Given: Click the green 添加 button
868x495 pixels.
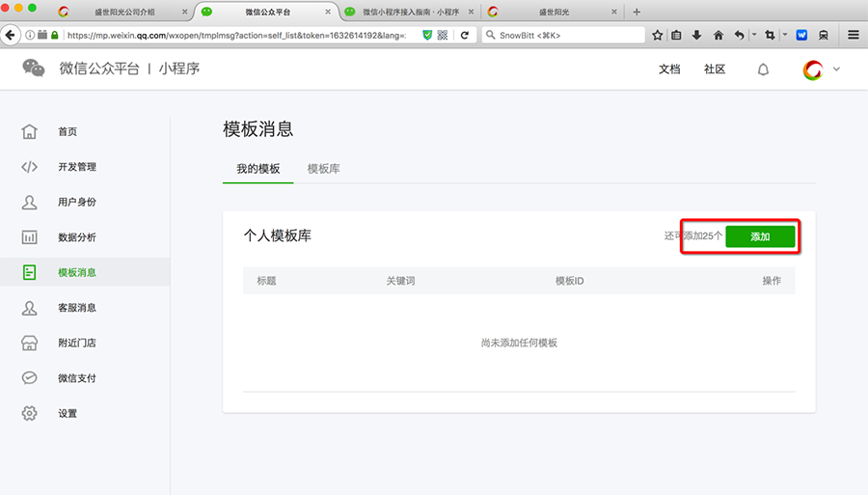Looking at the screenshot, I should [x=760, y=236].
